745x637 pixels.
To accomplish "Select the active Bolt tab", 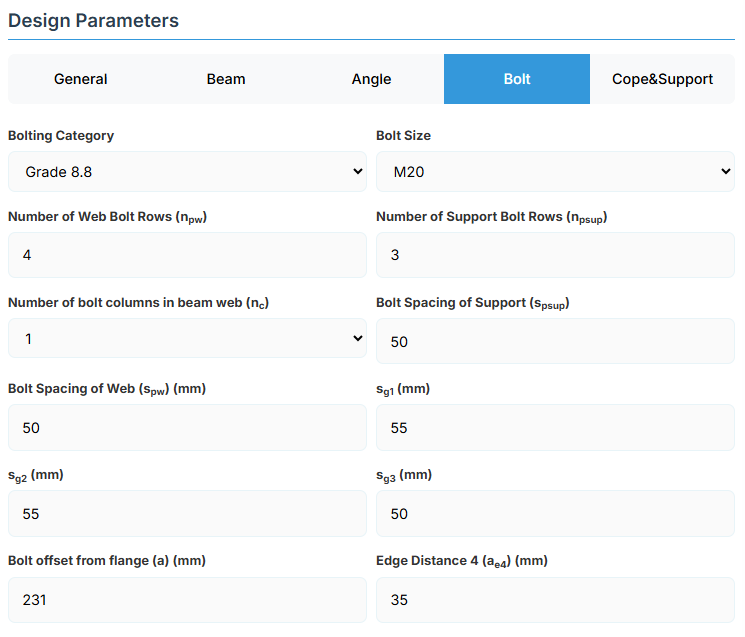I will point(517,79).
